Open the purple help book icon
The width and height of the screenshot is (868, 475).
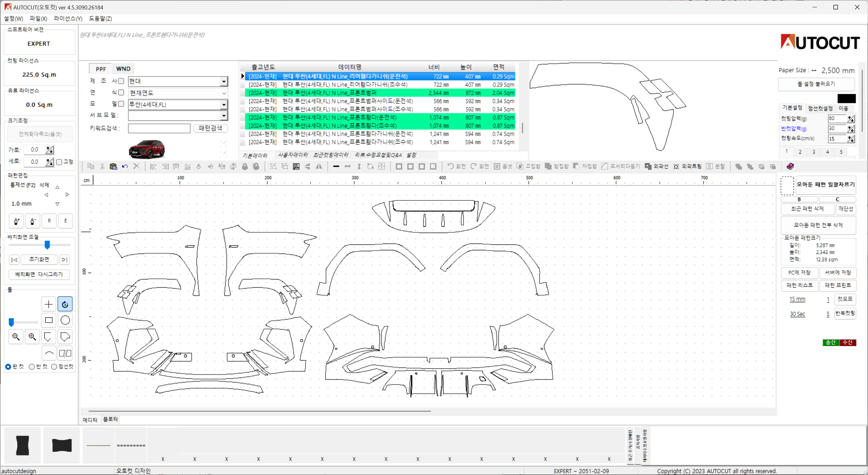click(790, 166)
